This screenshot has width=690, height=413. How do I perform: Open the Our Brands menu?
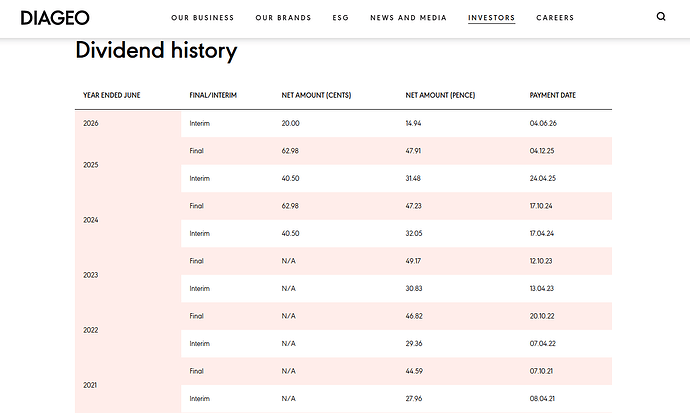283,18
